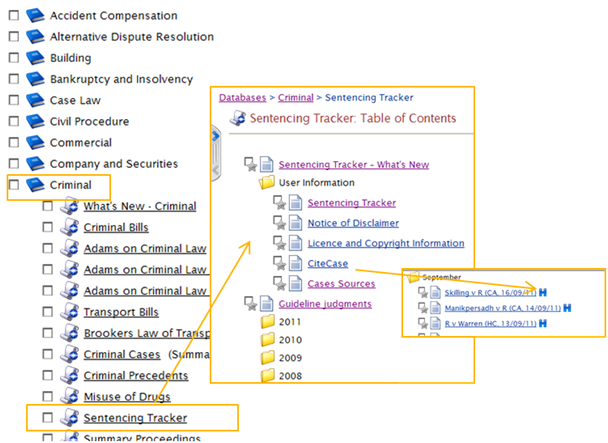The width and height of the screenshot is (608, 443).
Task: Open the Criminal breadcrumb link
Action: (295, 97)
